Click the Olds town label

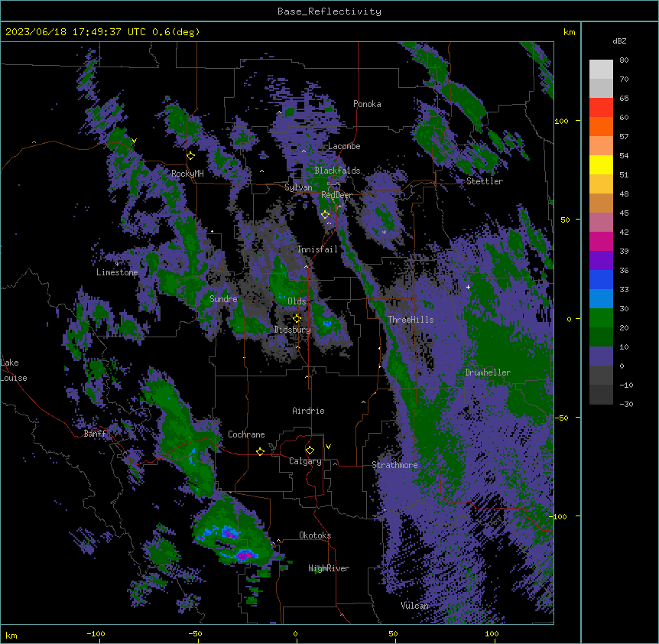tap(297, 301)
